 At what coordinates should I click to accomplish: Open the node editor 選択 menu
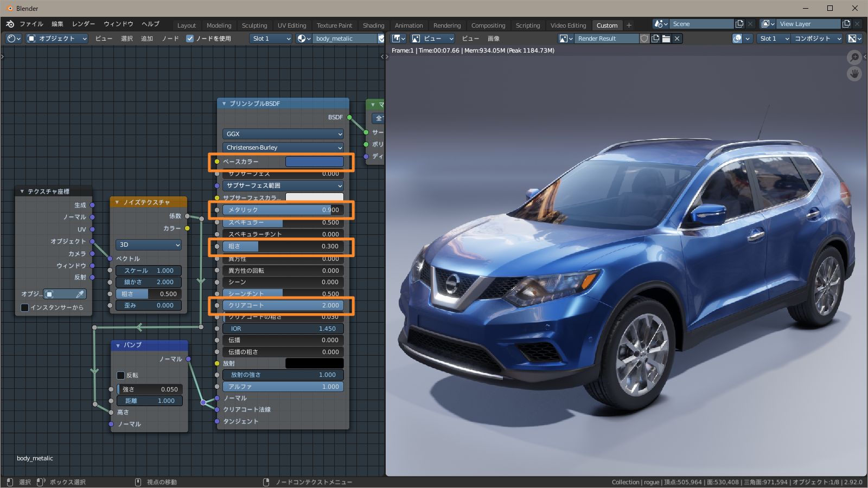pos(127,38)
